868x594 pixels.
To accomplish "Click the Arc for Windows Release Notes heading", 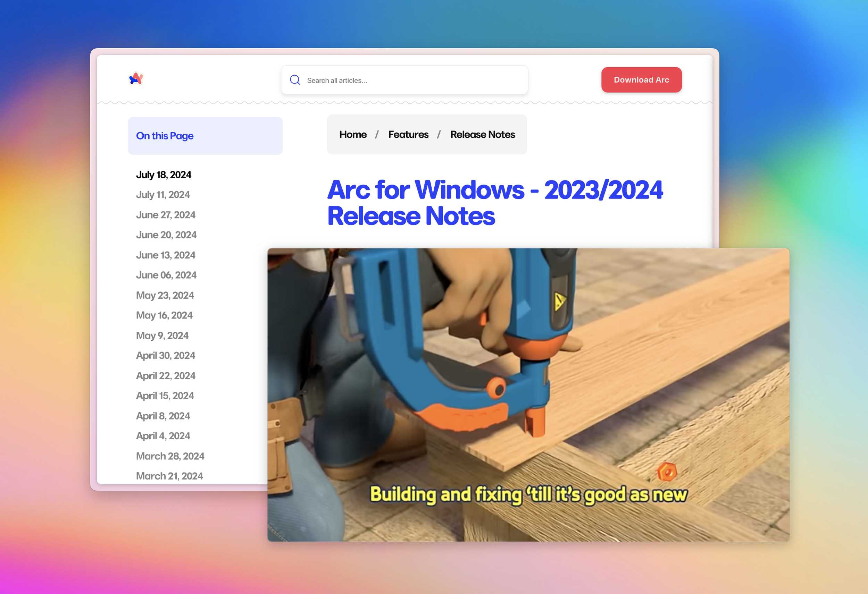I will click(495, 203).
